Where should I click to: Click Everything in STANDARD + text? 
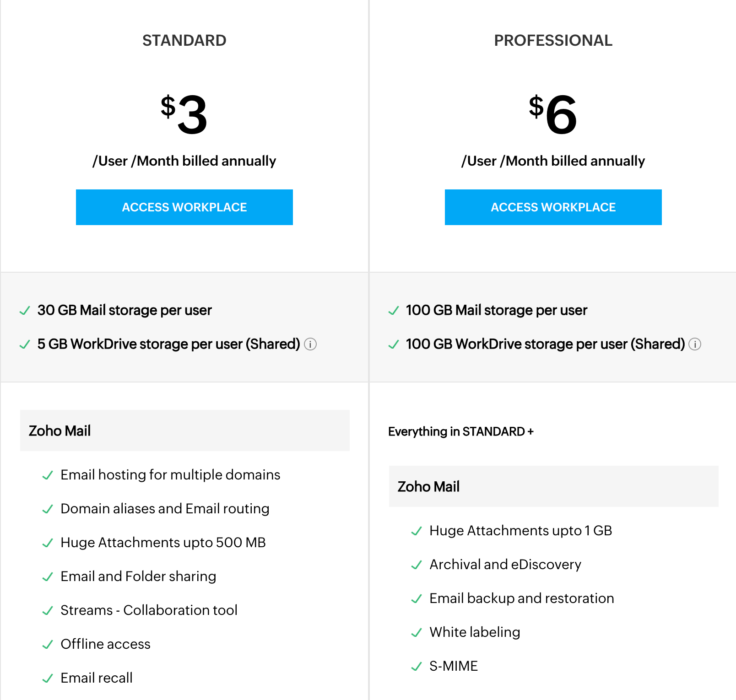(x=461, y=431)
